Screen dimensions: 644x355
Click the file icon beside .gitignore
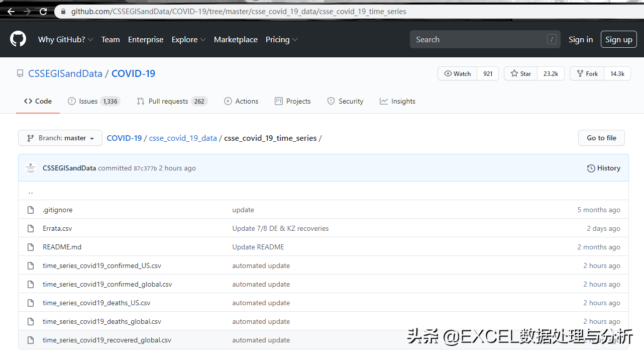point(31,210)
